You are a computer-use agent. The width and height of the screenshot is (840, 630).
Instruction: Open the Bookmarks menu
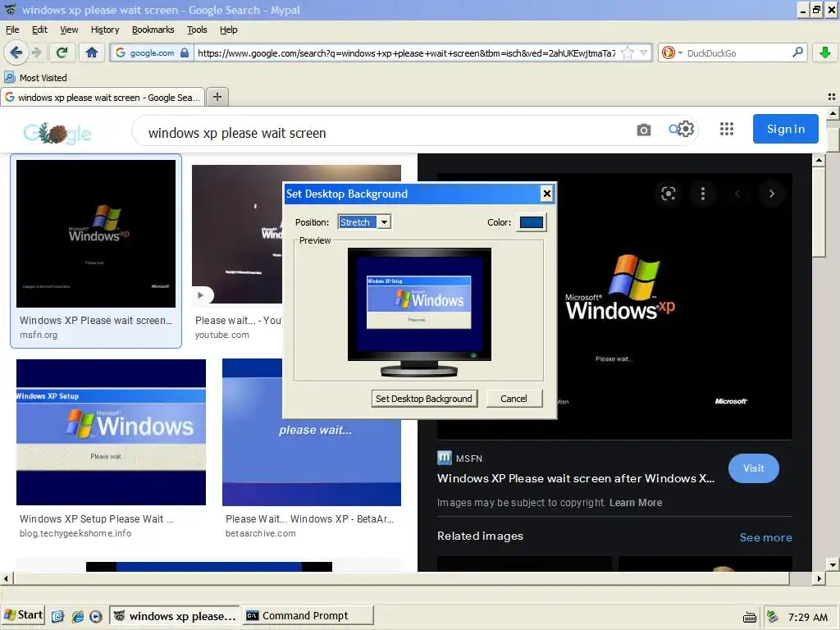pyautogui.click(x=153, y=30)
